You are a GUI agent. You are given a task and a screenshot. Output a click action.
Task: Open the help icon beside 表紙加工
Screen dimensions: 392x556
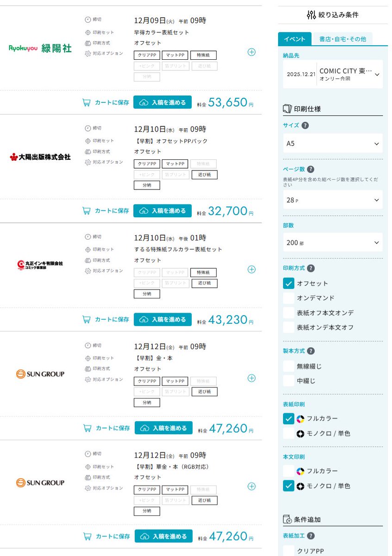click(x=311, y=536)
